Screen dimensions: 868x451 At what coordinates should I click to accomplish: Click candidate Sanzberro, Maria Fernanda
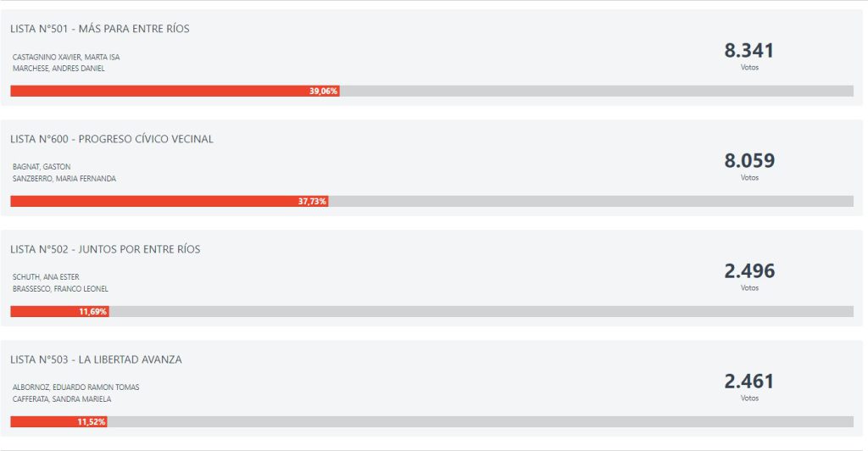[64, 179]
